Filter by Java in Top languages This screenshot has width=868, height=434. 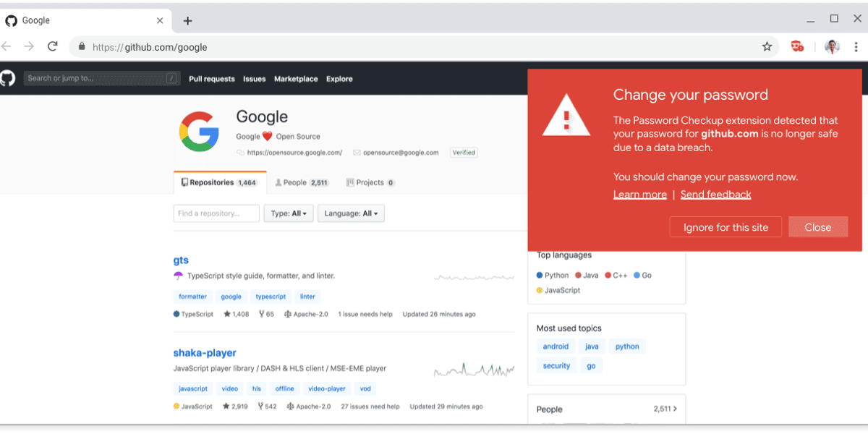587,276
